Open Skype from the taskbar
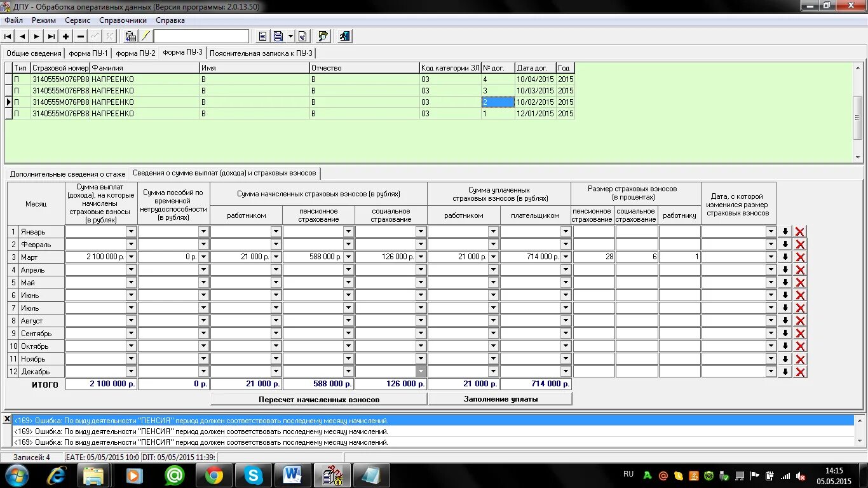The width and height of the screenshot is (868, 488). click(253, 475)
